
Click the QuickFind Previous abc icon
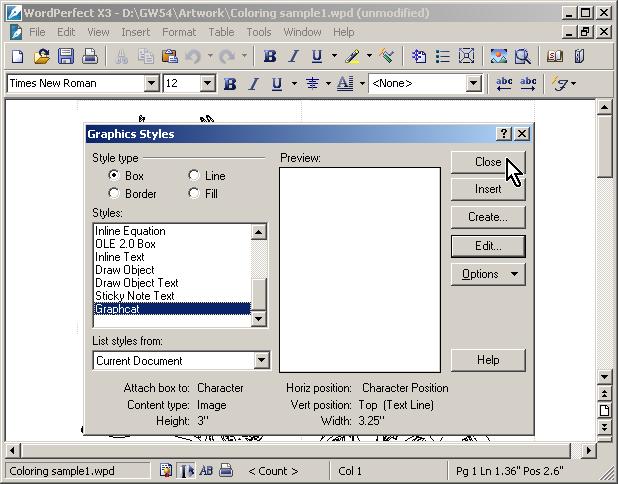(504, 84)
